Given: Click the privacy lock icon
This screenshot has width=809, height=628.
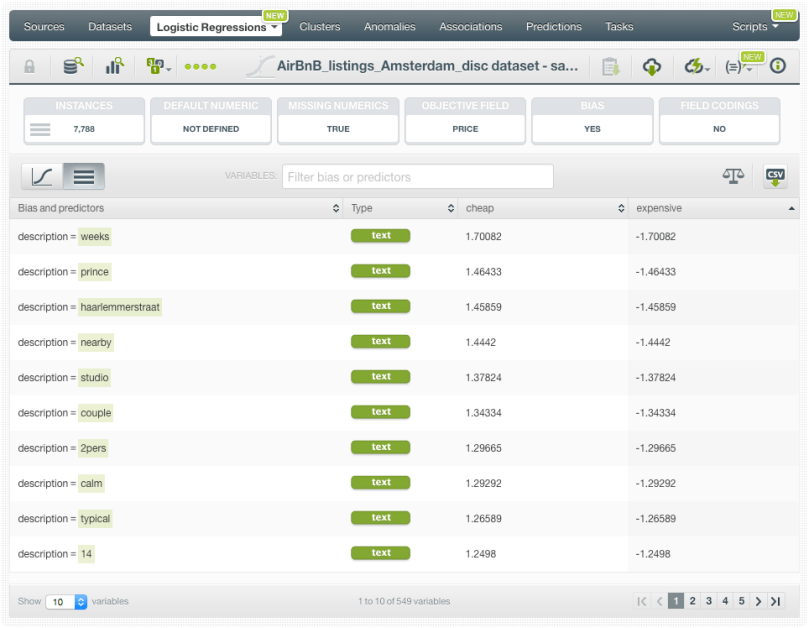Looking at the screenshot, I should (x=29, y=67).
